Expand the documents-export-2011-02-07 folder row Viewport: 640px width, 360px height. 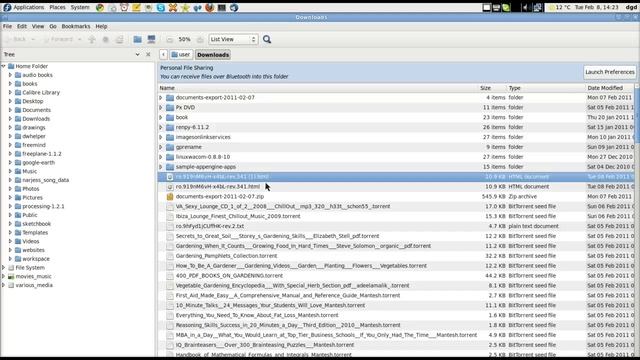coord(161,98)
